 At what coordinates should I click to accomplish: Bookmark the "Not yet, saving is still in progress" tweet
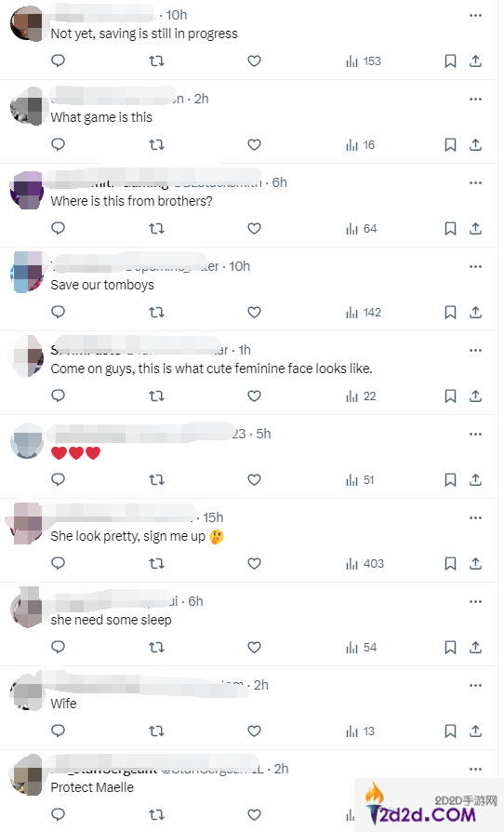pos(450,61)
